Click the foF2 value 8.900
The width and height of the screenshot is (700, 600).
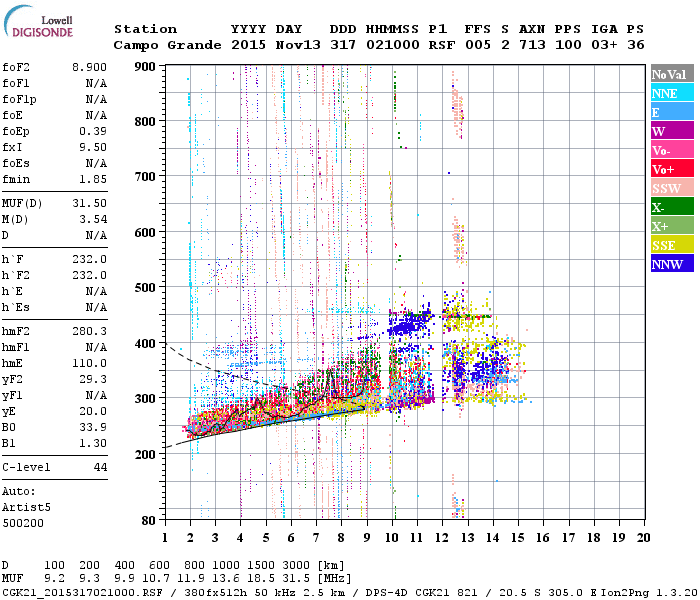[x=89, y=67]
